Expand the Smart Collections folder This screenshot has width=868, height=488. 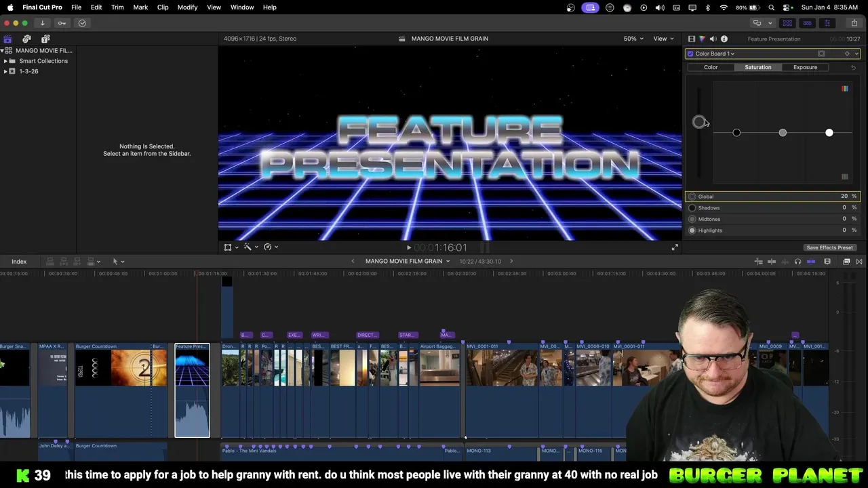point(5,61)
